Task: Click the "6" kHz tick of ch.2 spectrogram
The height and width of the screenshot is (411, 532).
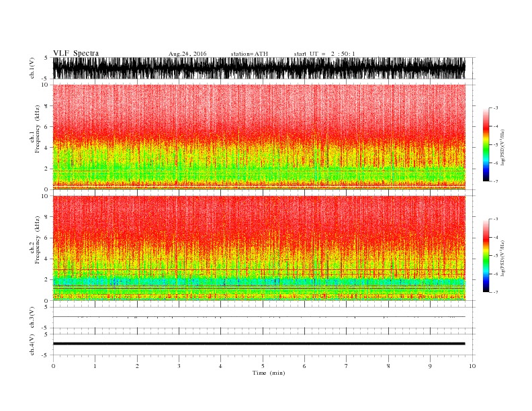Action: (46, 238)
